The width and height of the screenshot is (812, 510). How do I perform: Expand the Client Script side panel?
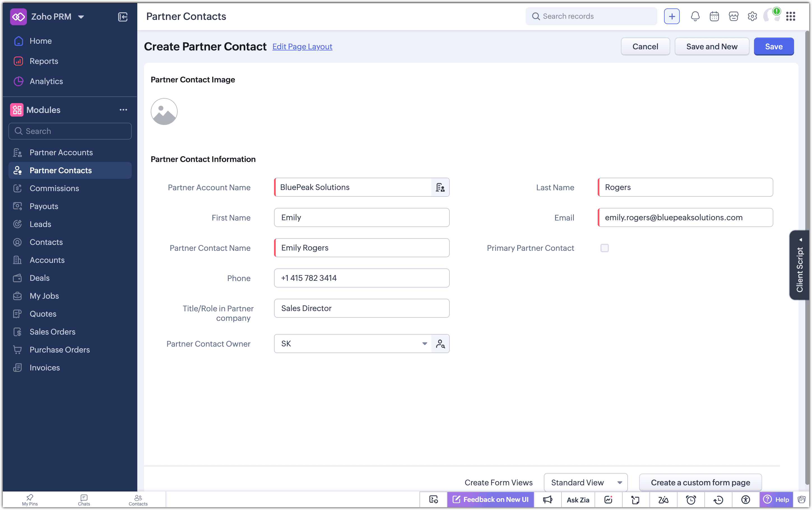pyautogui.click(x=799, y=265)
